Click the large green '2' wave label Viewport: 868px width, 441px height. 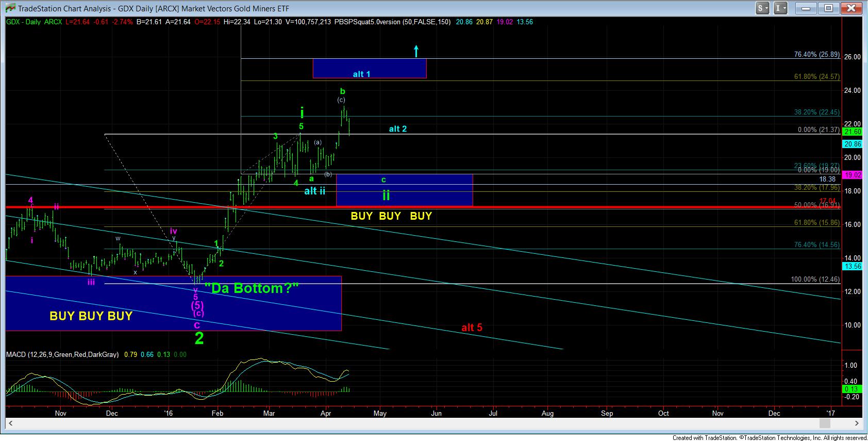(x=199, y=338)
